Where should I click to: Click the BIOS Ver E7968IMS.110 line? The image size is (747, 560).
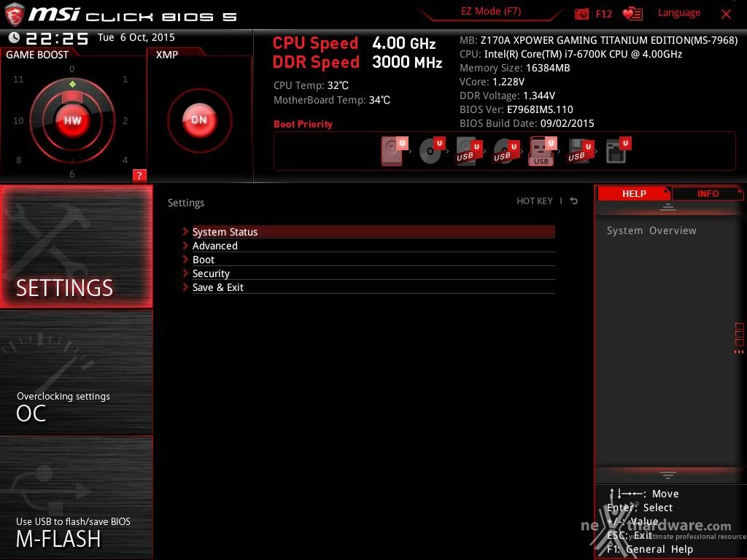516,109
